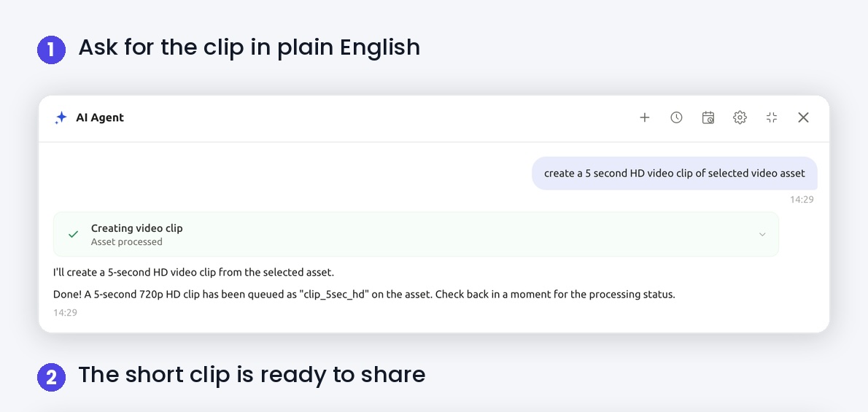Select the Creating video clip title
Viewport: 868px width, 412px height.
click(x=136, y=228)
